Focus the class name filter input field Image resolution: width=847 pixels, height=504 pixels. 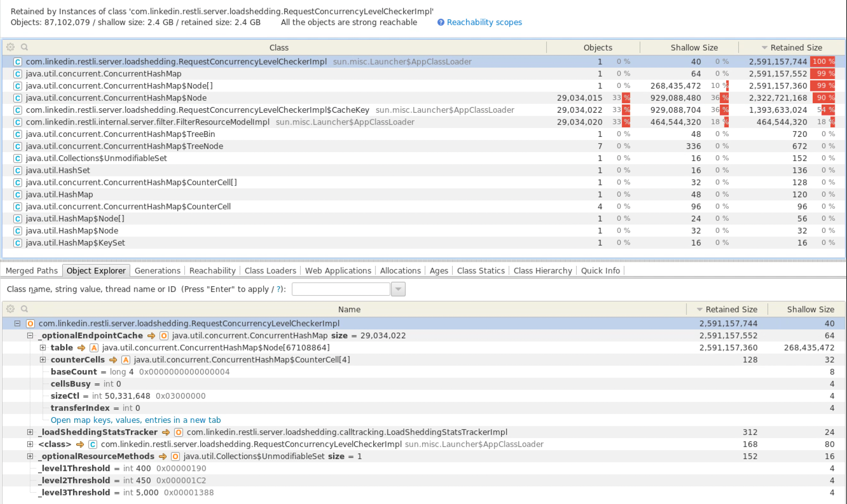[x=341, y=289]
